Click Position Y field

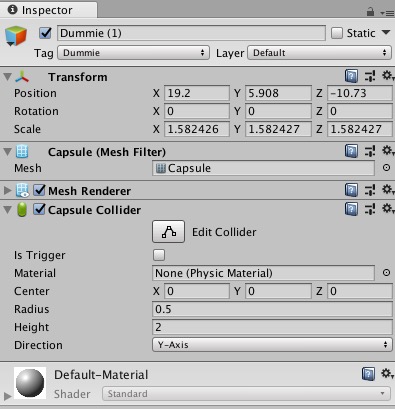278,93
